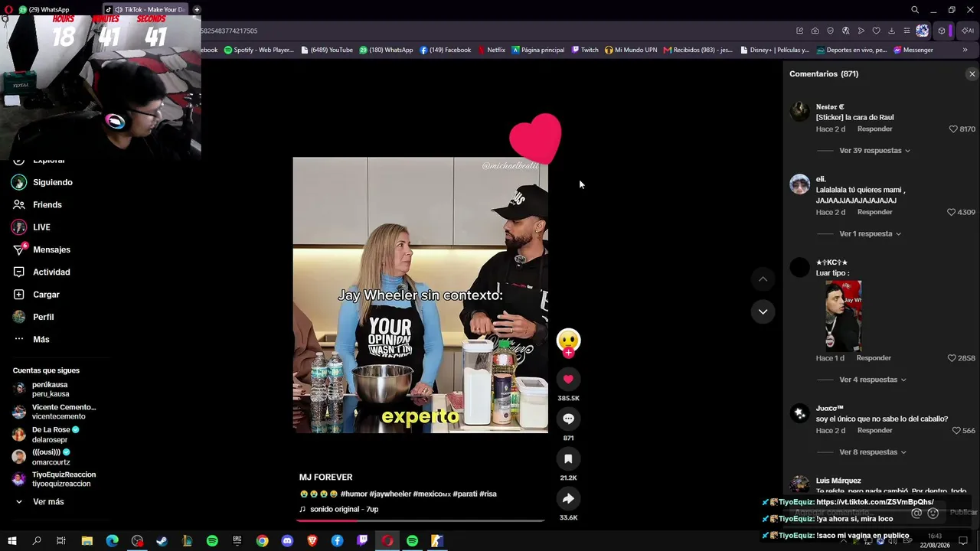The image size is (980, 551).
Task: Like the KC comment heart
Action: pos(952,358)
